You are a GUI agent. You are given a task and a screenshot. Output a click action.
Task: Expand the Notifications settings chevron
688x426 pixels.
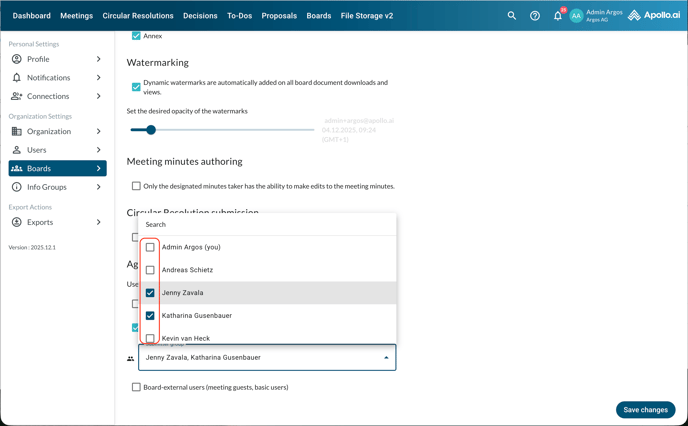point(98,78)
